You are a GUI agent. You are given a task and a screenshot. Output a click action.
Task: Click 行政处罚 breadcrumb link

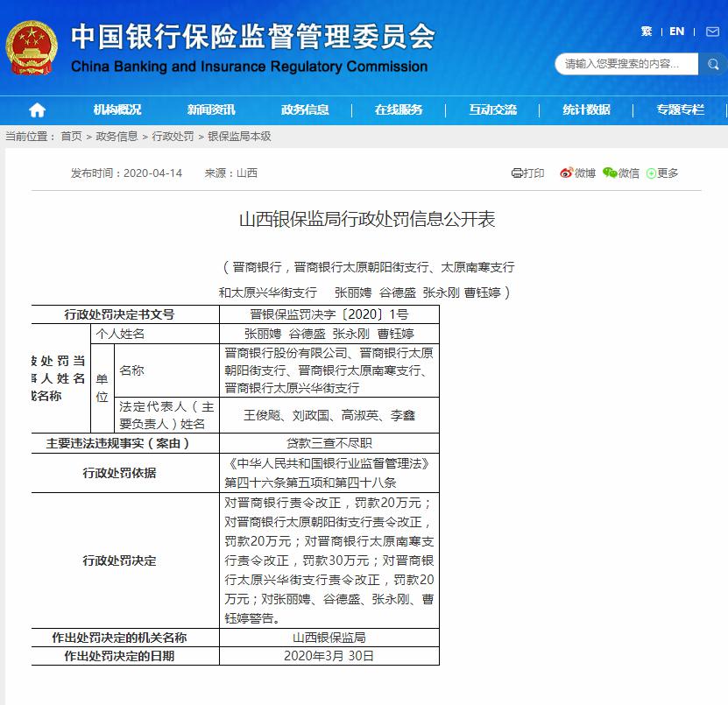[x=173, y=137]
